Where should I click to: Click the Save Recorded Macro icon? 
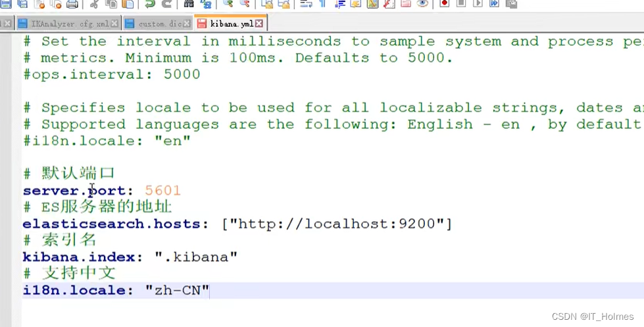[x=511, y=4]
